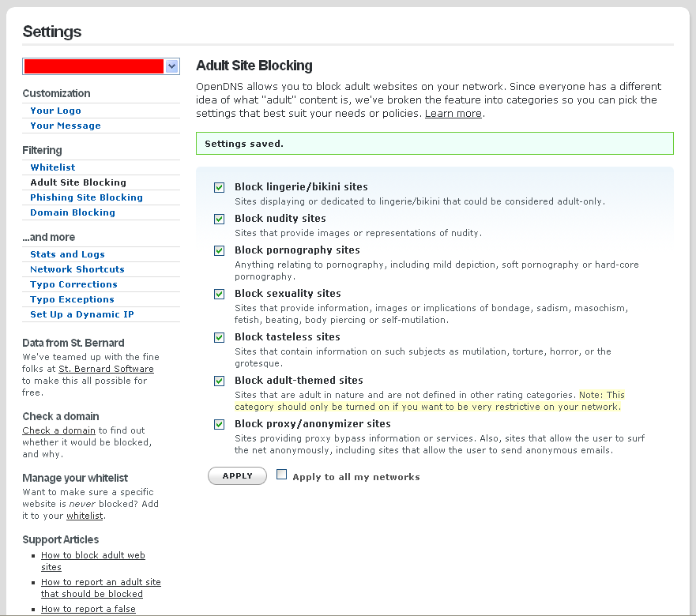Go to Whitelist filtering settings

tap(53, 167)
